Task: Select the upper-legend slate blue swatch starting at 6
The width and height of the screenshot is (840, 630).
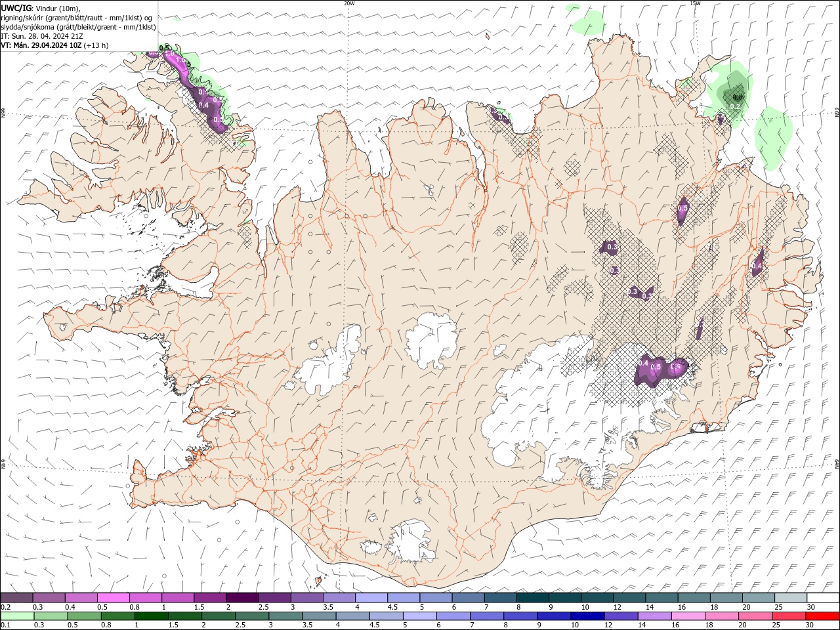Action: tap(469, 598)
